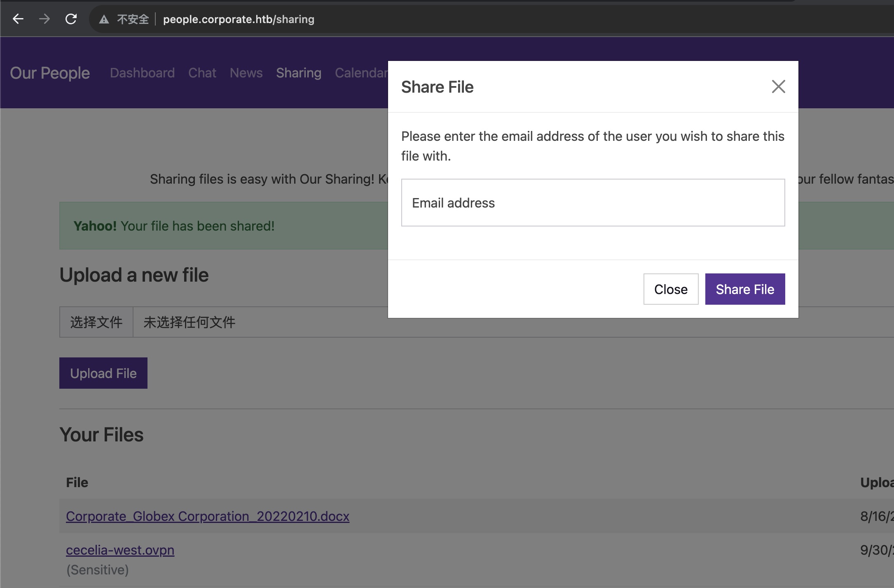This screenshot has height=588, width=894.
Task: Open the Dashboard nav item
Action: click(142, 73)
